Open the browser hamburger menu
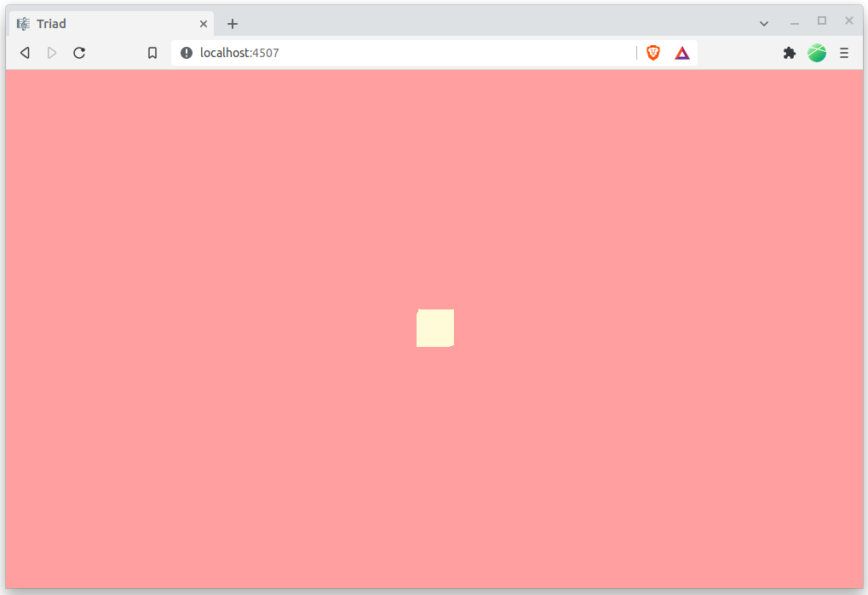868x595 pixels. coord(843,53)
